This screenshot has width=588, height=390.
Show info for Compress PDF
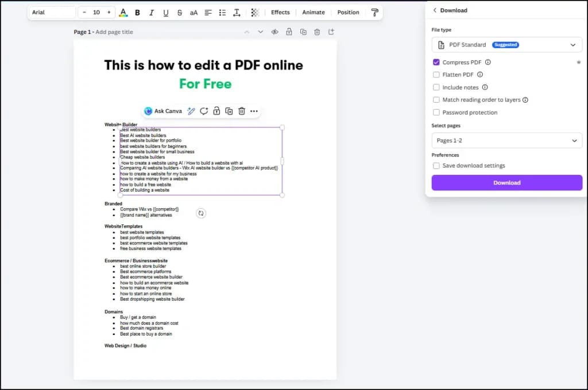pos(488,62)
